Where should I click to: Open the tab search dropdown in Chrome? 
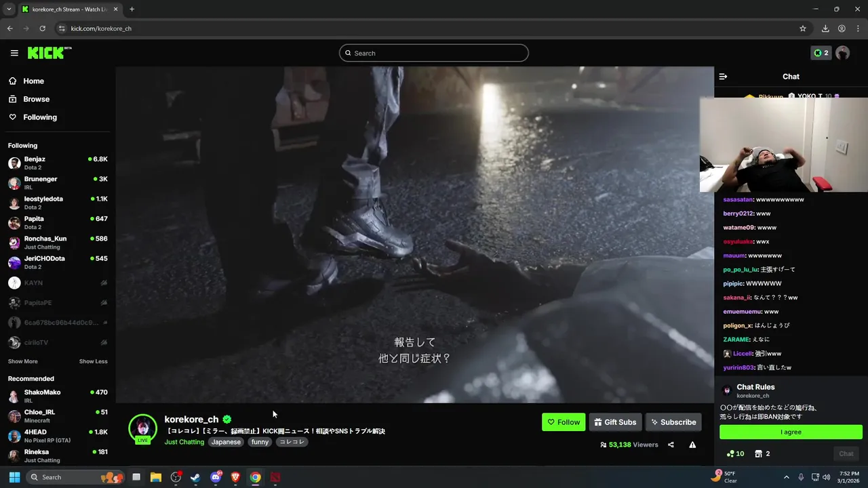point(9,9)
